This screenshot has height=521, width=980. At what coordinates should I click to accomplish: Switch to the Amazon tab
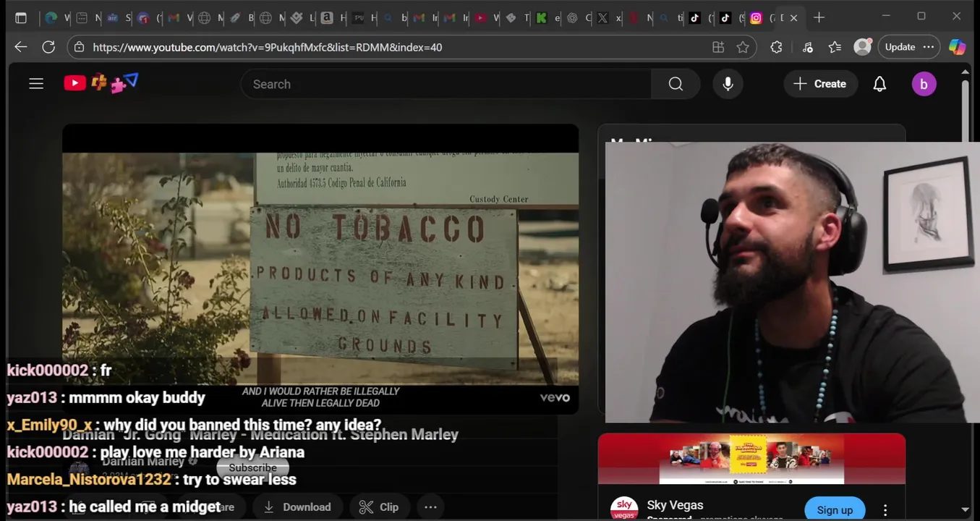(327, 18)
